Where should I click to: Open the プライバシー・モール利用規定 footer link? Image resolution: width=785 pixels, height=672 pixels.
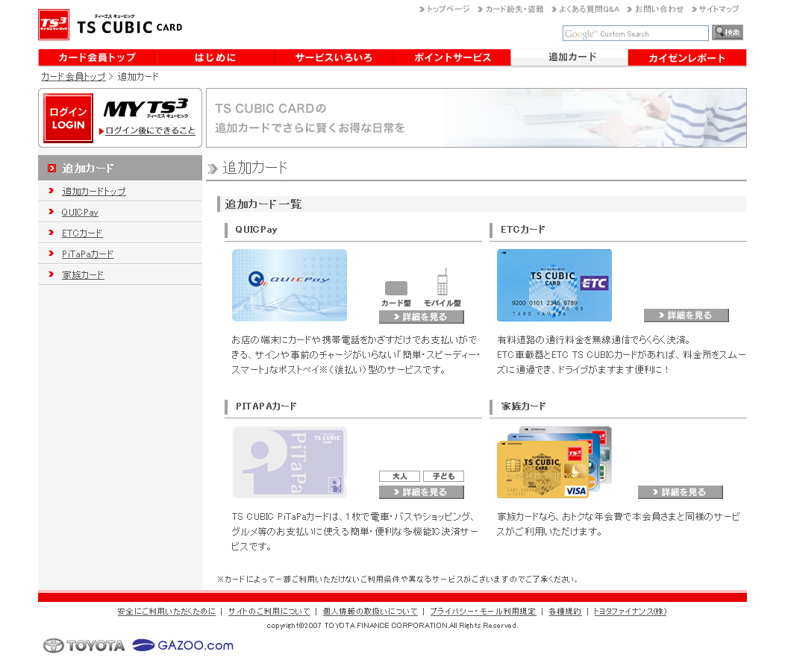click(482, 612)
